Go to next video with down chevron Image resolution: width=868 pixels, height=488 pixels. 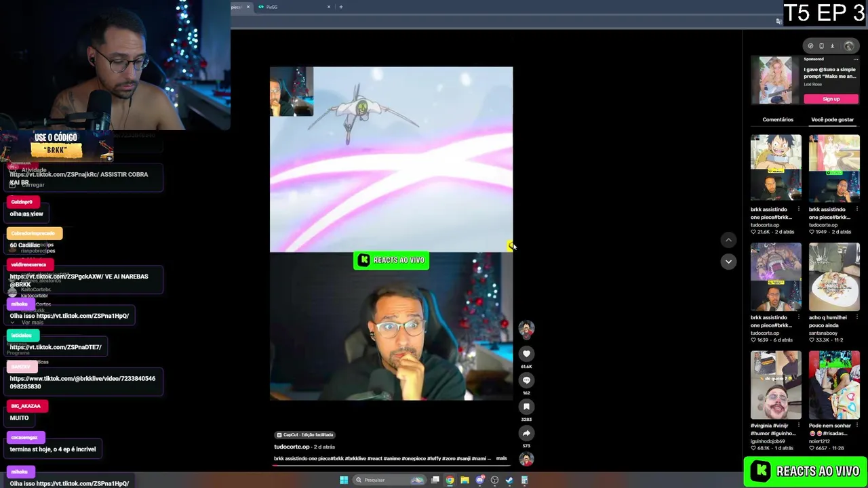click(x=728, y=262)
